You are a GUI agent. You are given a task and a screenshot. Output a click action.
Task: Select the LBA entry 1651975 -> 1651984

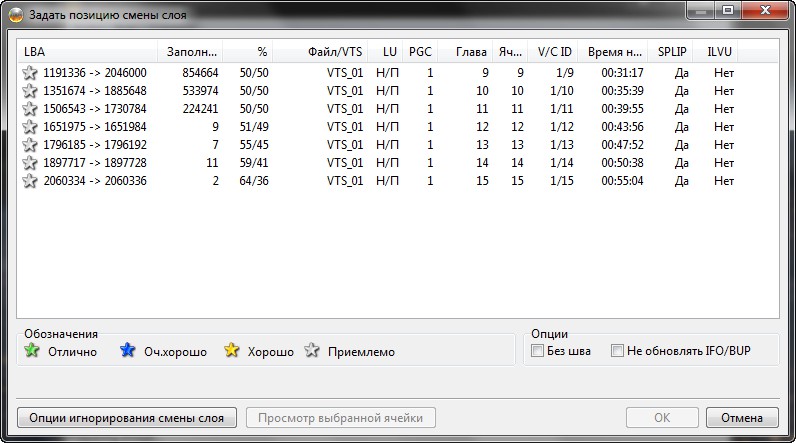tap(95, 127)
